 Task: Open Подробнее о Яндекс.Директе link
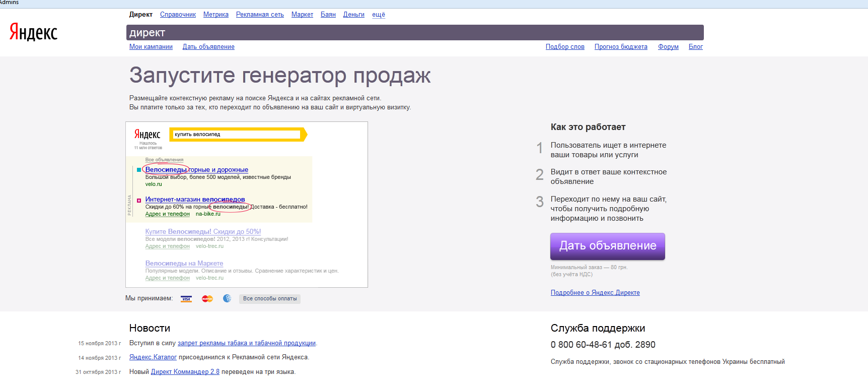coord(595,293)
